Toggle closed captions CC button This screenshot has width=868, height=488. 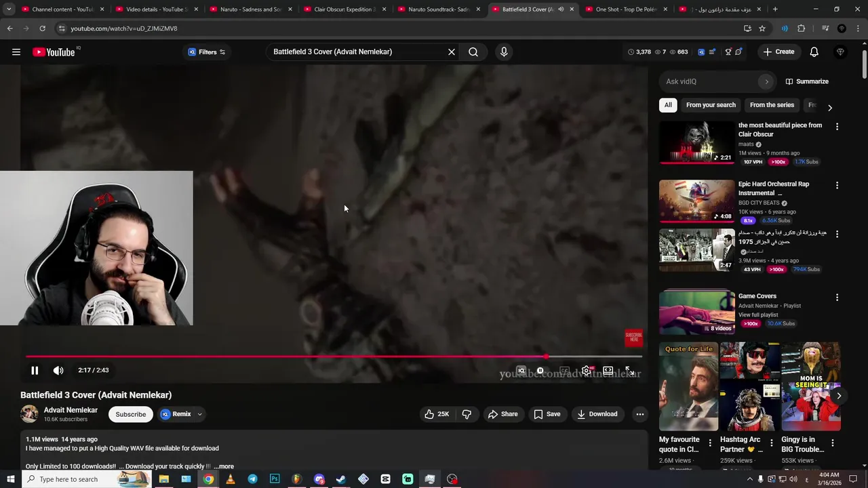564,371
